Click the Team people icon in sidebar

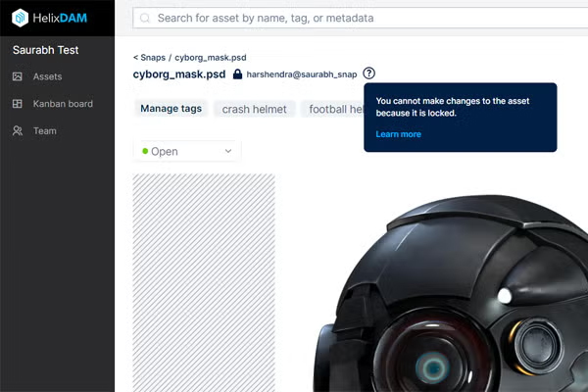click(x=18, y=130)
